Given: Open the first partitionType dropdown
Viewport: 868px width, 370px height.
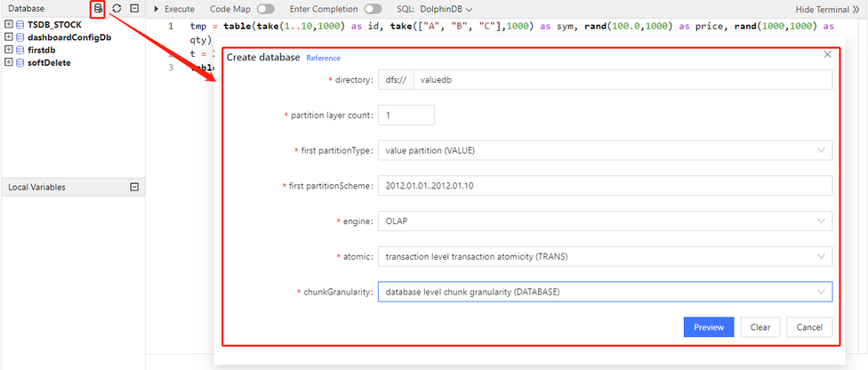Looking at the screenshot, I should point(605,150).
